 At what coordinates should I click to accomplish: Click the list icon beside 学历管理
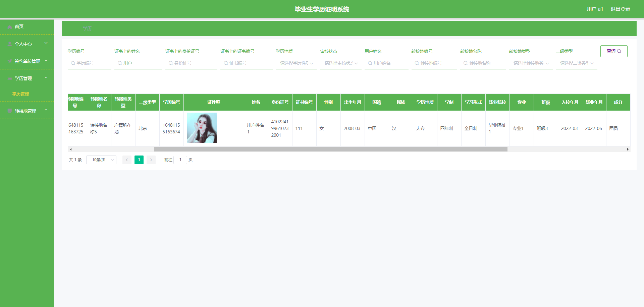(x=10, y=78)
